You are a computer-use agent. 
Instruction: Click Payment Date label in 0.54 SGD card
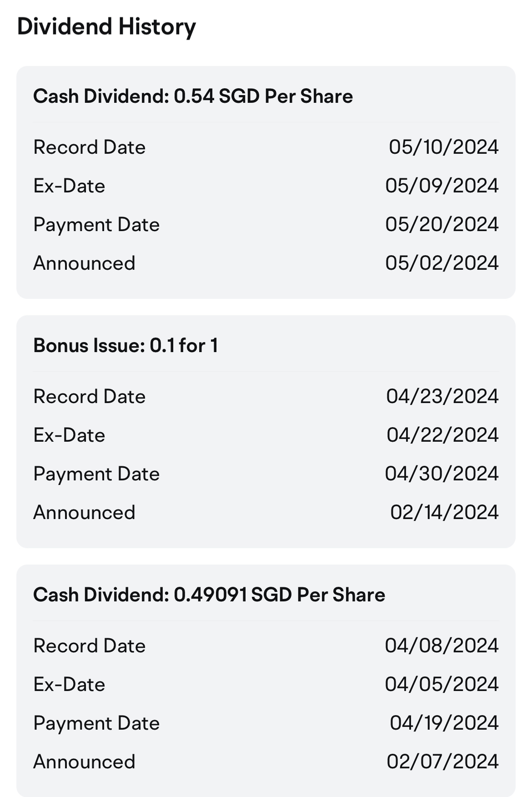pos(96,225)
